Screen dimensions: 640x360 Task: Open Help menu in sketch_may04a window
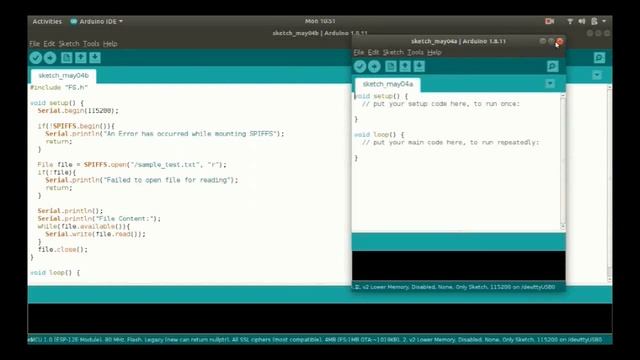(434, 52)
